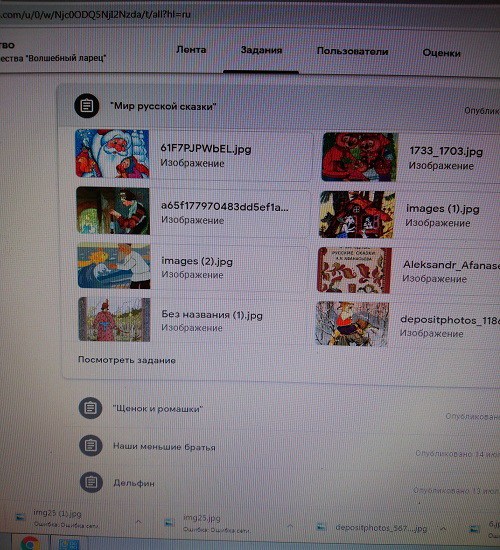
Task: Switch to the Лента tab
Action: tap(191, 50)
